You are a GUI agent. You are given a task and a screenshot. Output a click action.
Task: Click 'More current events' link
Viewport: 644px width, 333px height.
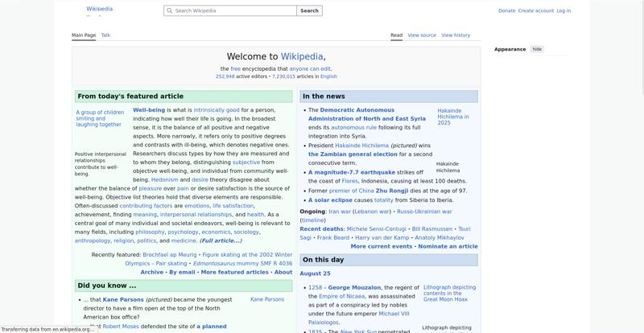pyautogui.click(x=382, y=247)
